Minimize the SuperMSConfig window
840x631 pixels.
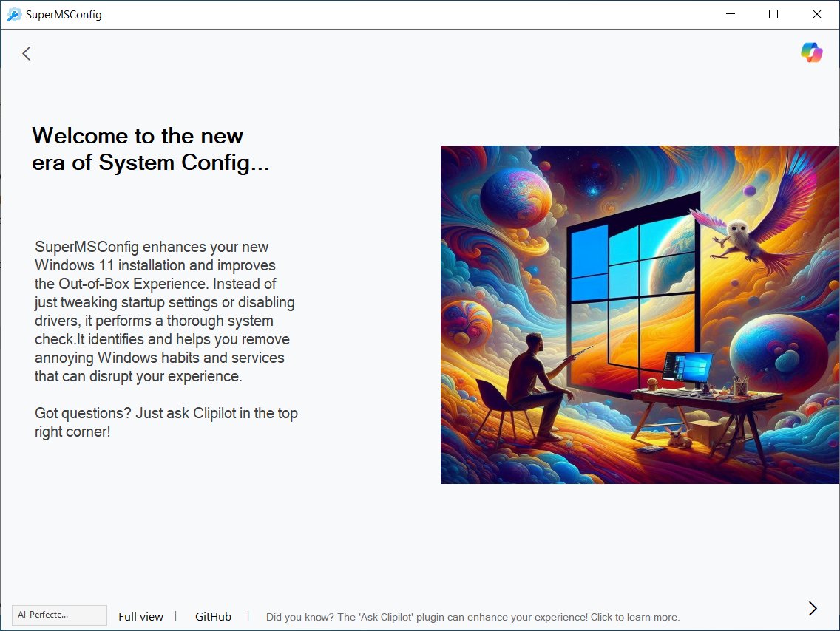point(730,14)
